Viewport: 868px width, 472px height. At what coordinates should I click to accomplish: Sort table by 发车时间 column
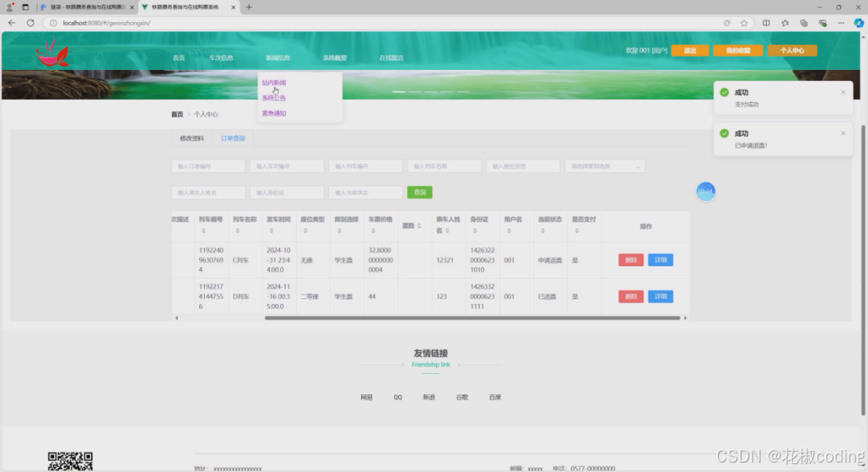pyautogui.click(x=272, y=231)
